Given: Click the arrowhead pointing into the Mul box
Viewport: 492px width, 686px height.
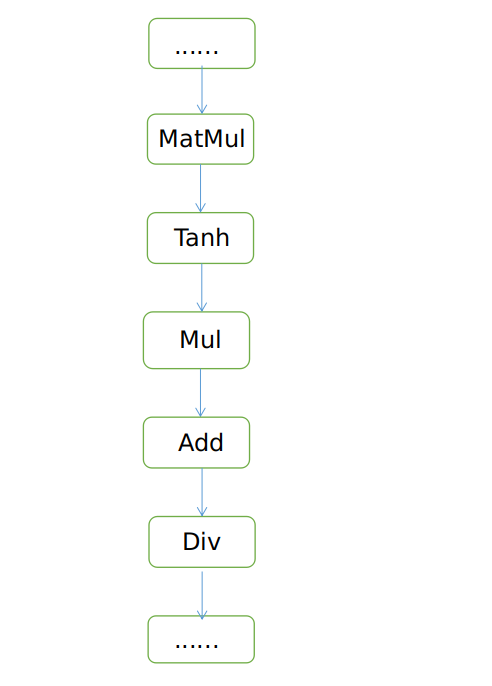Looking at the screenshot, I should [202, 307].
